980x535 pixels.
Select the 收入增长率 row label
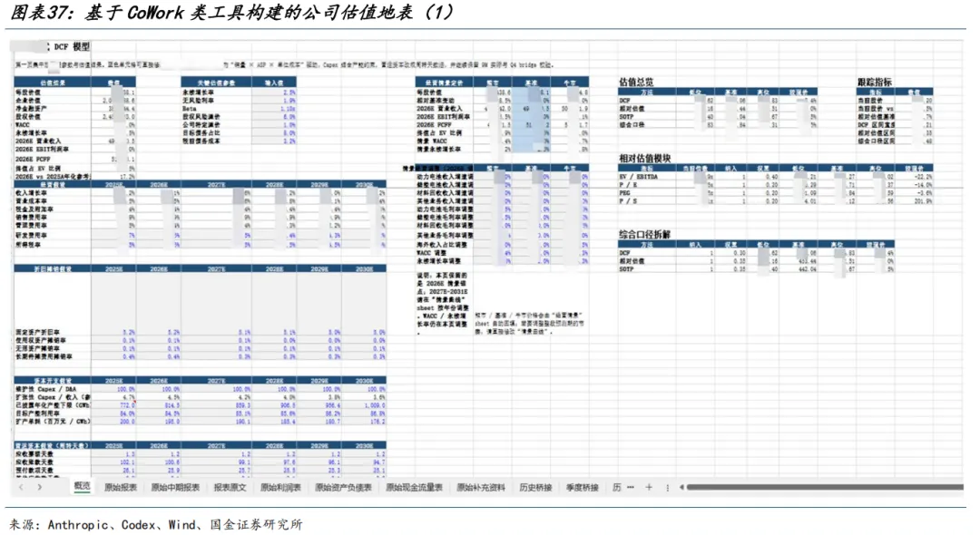click(x=32, y=193)
